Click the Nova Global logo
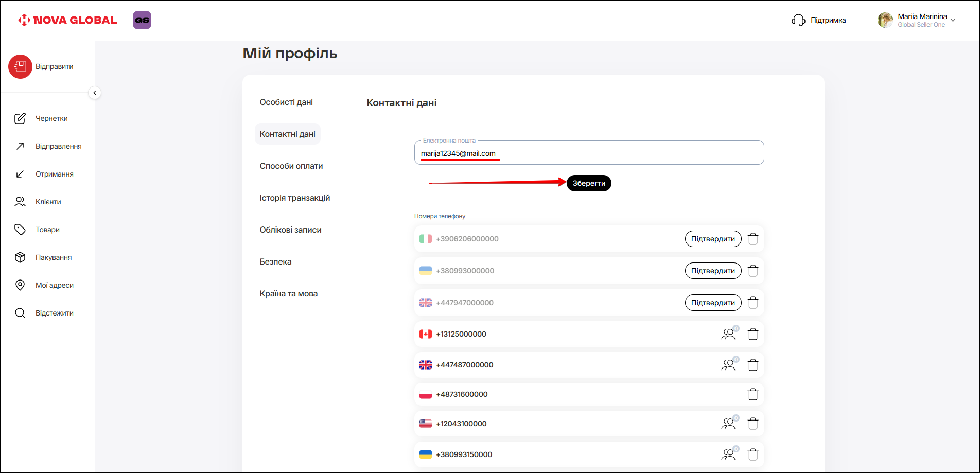 [x=67, y=20]
